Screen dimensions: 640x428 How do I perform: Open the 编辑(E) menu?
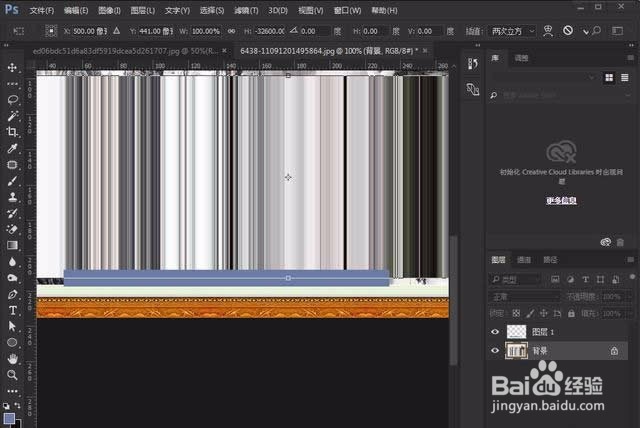coord(76,11)
